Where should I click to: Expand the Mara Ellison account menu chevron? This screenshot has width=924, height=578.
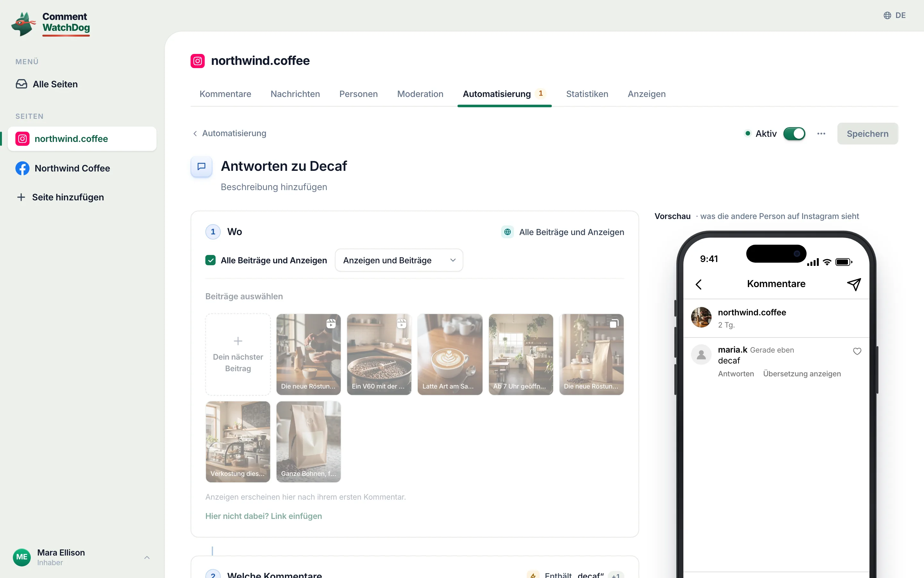pyautogui.click(x=147, y=557)
